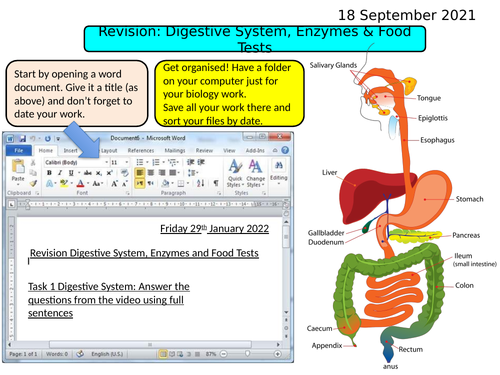Click the Change Styles icon
Image resolution: width=500 pixels, height=375 pixels.
click(255, 173)
